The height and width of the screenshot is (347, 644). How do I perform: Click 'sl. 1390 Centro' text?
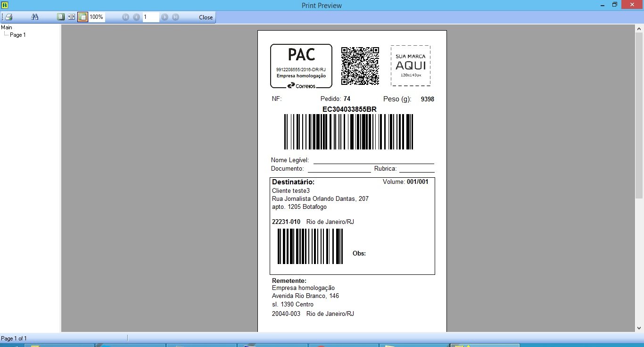(x=293, y=305)
